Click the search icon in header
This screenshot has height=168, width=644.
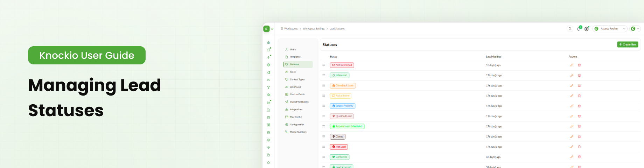(570, 29)
